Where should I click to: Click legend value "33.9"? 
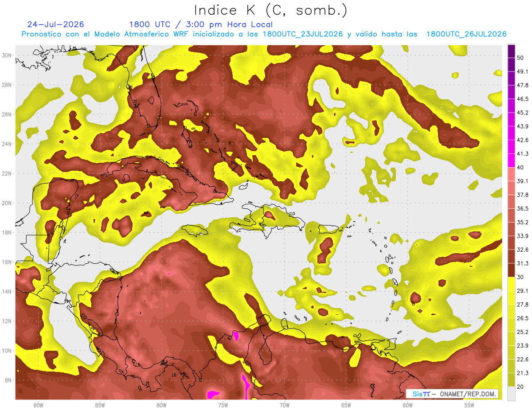(523, 236)
